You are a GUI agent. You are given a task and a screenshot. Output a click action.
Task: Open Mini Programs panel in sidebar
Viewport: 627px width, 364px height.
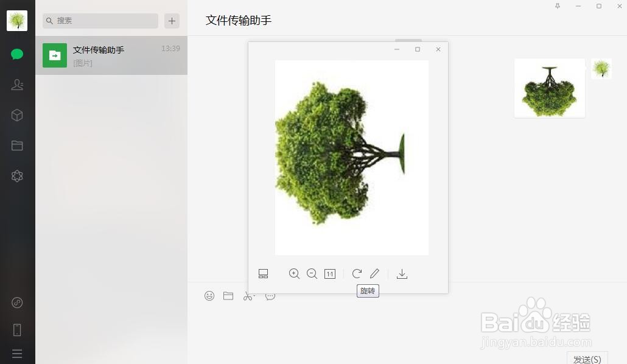pyautogui.click(x=16, y=115)
